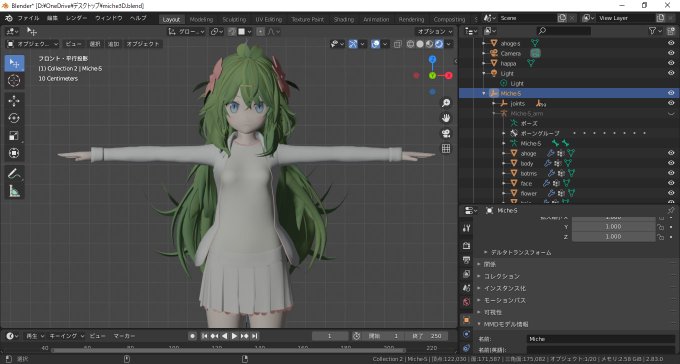Select the Scale tool
Viewport: 680px width, 364px height.
[x=14, y=135]
